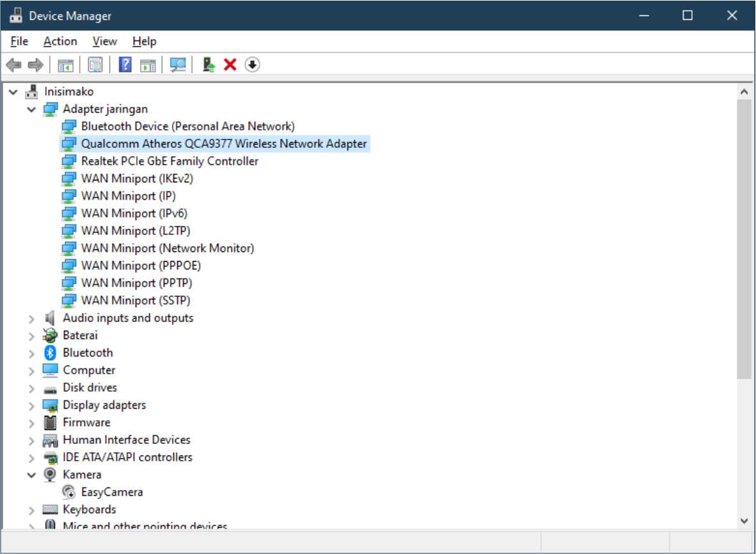The image size is (756, 554).
Task: Select WAN Miniport (PPPOE)
Action: click(141, 265)
